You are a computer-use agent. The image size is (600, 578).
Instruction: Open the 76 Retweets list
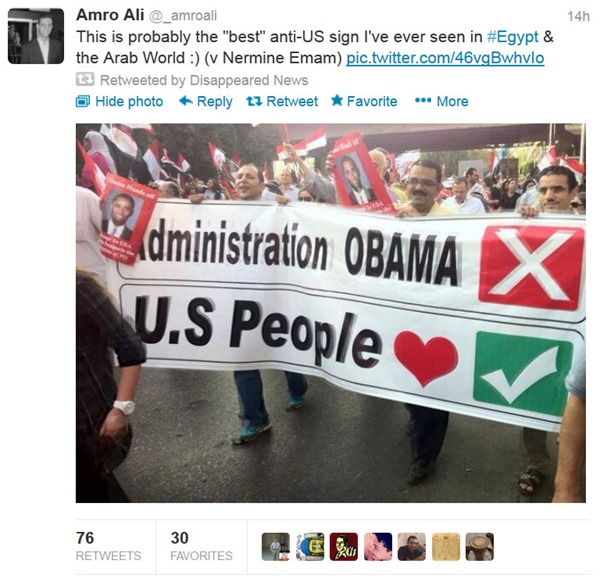pyautogui.click(x=108, y=547)
